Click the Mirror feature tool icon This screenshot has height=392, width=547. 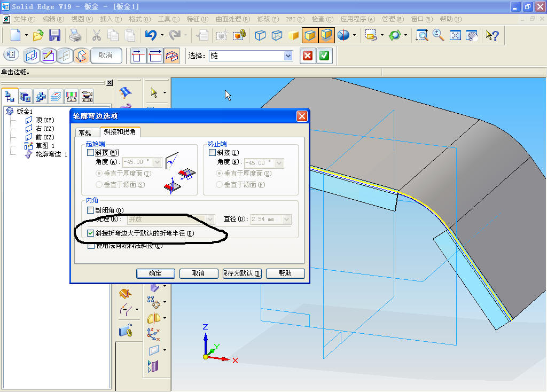[x=154, y=318]
